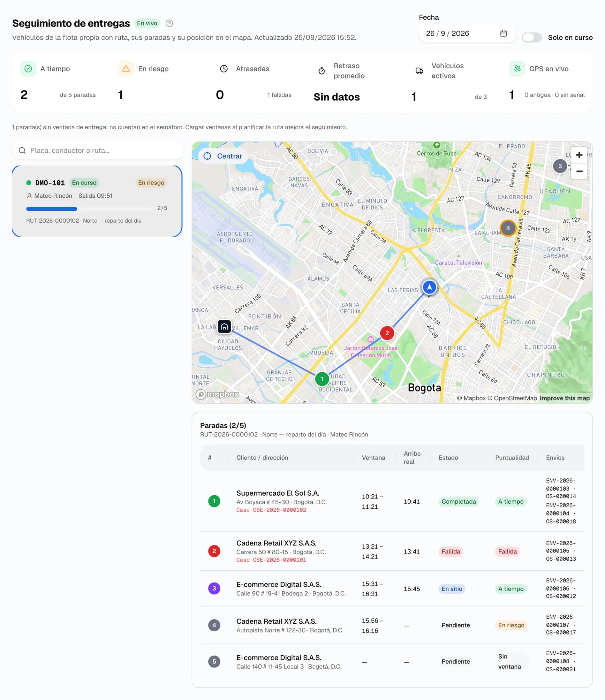This screenshot has width=605, height=700.
Task: Click the help question mark icon
Action: tap(170, 23)
